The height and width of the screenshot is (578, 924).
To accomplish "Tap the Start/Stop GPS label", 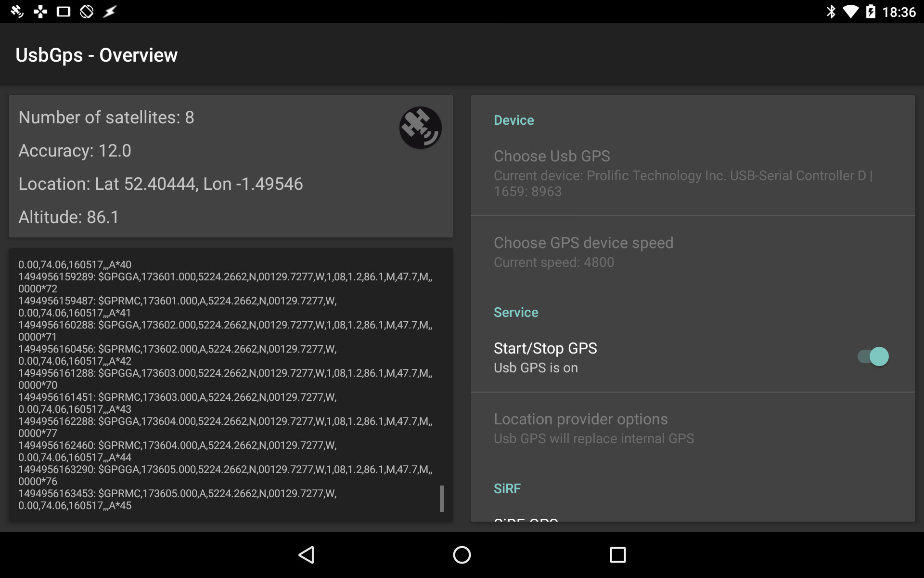I will tap(545, 348).
